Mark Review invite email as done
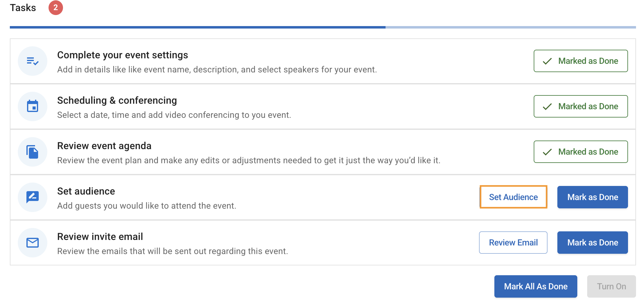Viewport: 644px width, 301px height. pos(592,242)
